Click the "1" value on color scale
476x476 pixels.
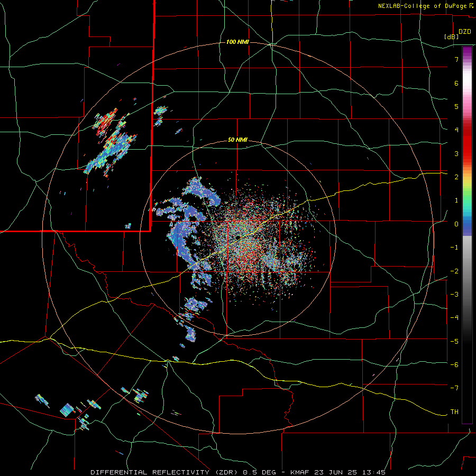click(x=456, y=200)
